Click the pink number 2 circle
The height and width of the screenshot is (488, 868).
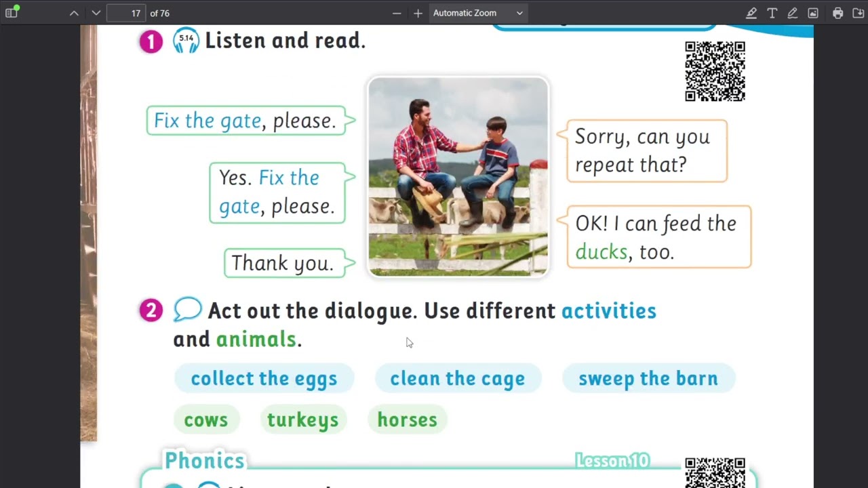click(x=151, y=310)
